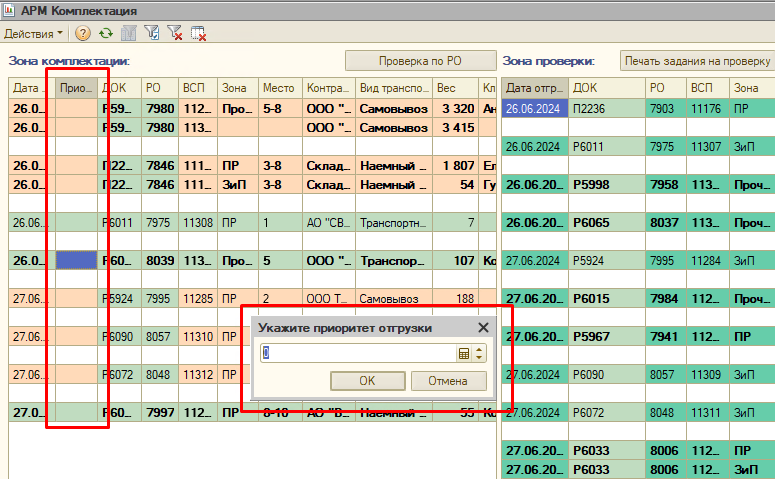Click the АРМ Комплектация window icon
The image size is (775, 479).
pyautogui.click(x=9, y=10)
